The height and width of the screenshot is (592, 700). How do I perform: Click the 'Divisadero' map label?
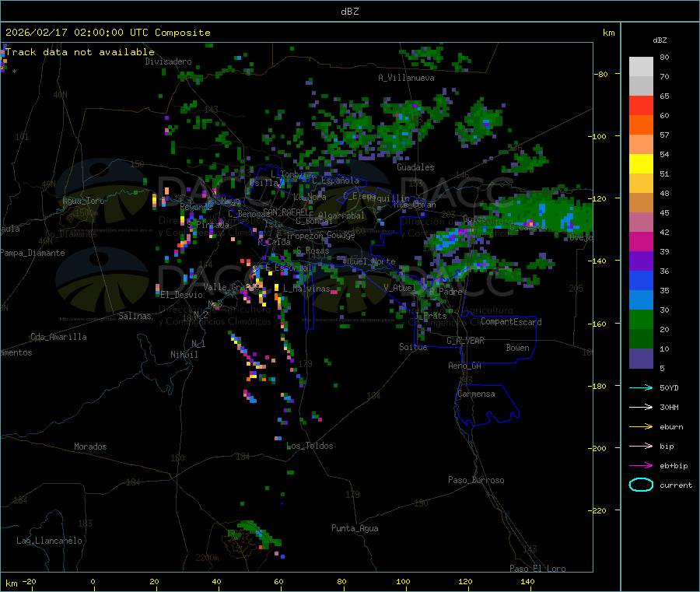point(168,61)
